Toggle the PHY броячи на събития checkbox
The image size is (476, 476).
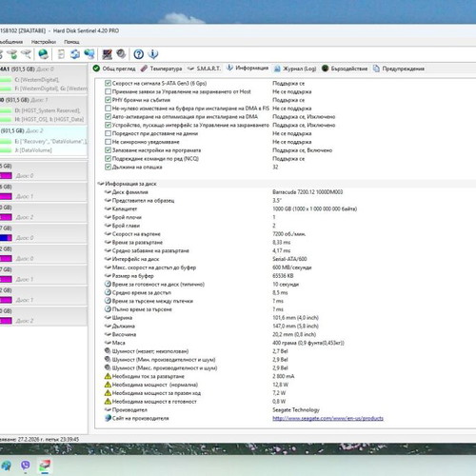[x=108, y=100]
